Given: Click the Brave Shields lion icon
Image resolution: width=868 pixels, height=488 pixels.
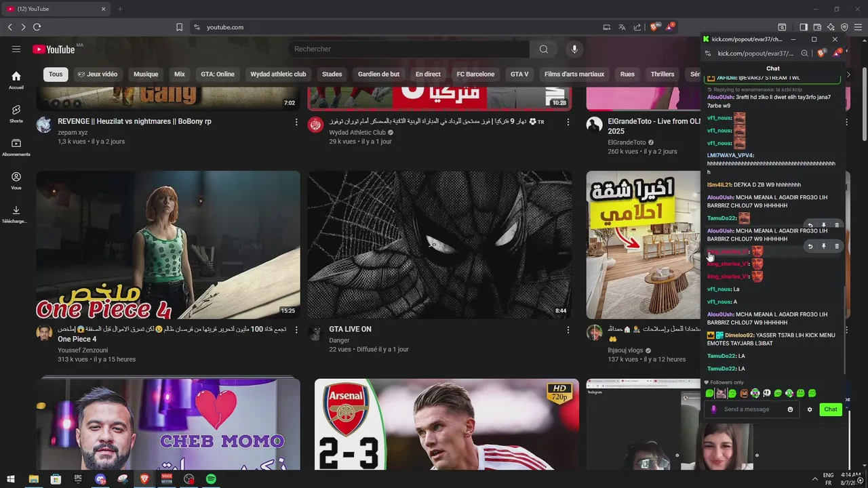Looking at the screenshot, I should tap(654, 27).
